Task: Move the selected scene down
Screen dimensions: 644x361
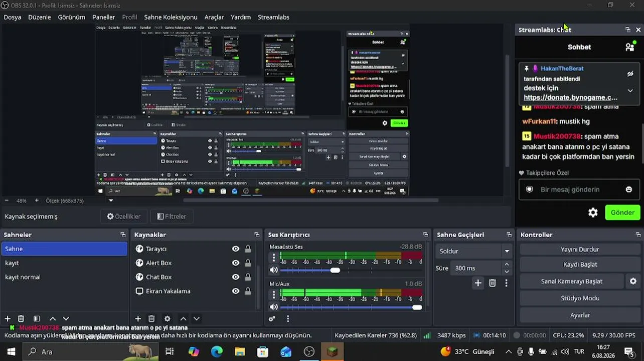Action: 66,319
